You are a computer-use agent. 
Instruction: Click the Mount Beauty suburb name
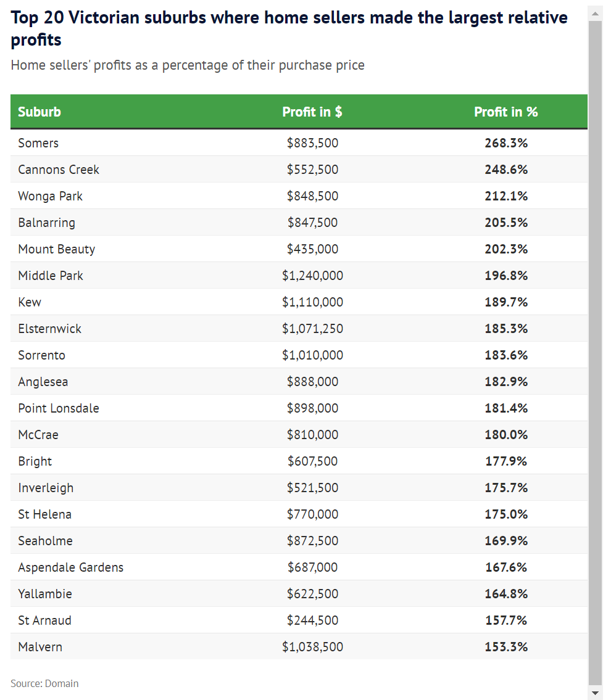[x=57, y=249]
